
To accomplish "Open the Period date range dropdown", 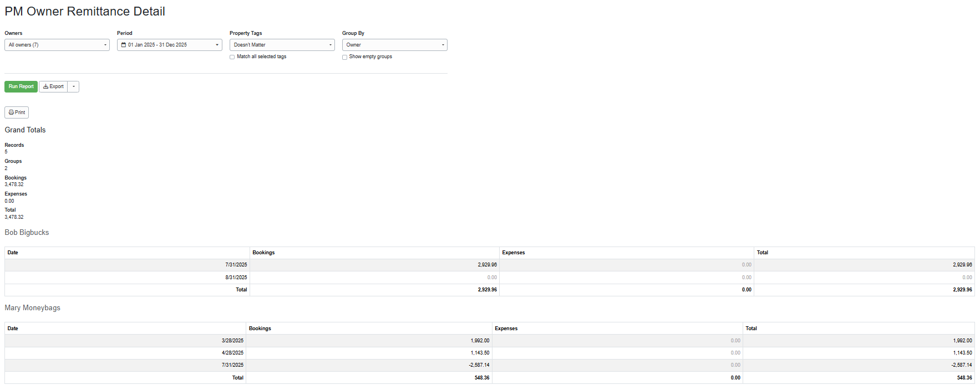I will (x=170, y=45).
